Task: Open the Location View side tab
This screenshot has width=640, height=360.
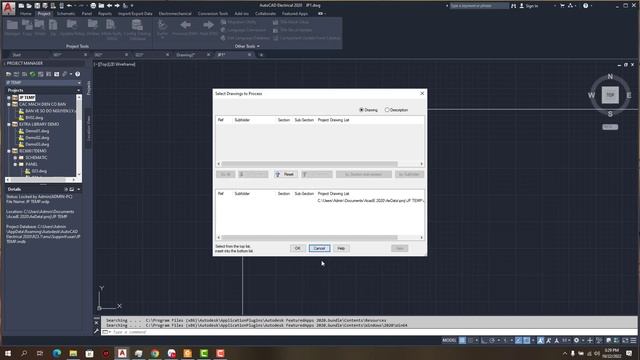Action: pyautogui.click(x=89, y=128)
